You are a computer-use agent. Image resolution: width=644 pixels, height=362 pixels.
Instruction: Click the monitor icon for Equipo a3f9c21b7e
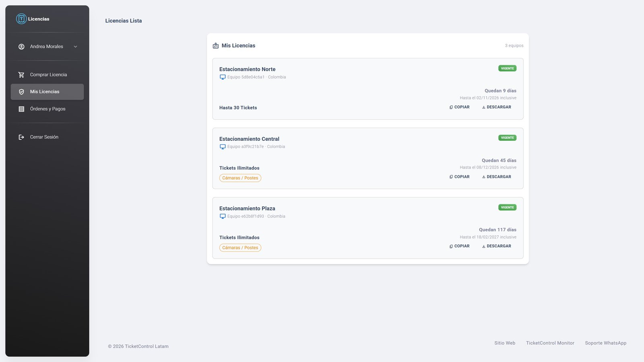click(223, 147)
